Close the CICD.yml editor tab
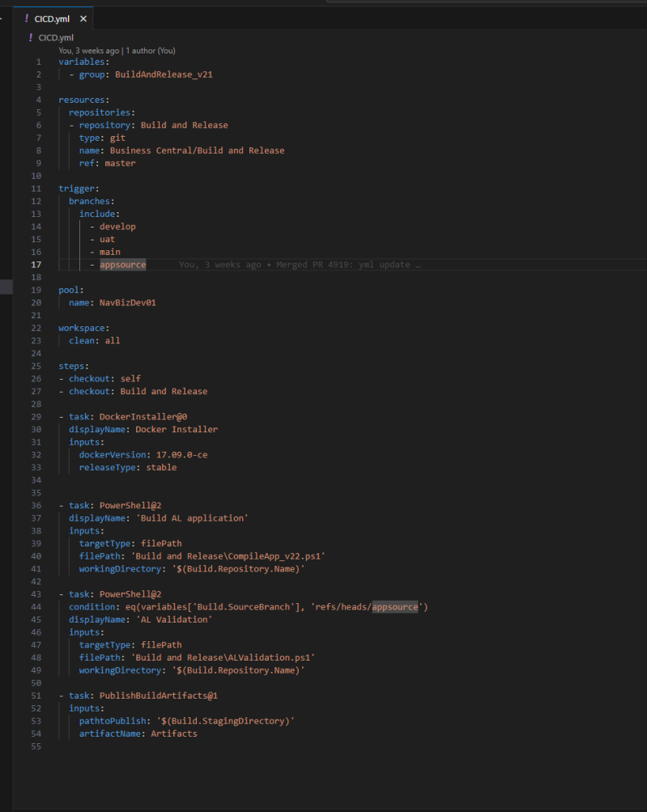Image resolution: width=647 pixels, height=812 pixels. tap(83, 19)
